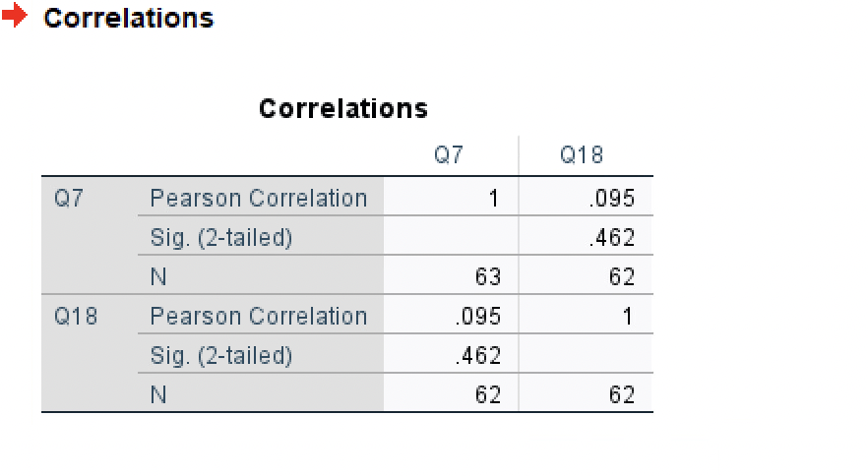The width and height of the screenshot is (868, 476).
Task: Click Pearson Correlation label in Q18 row
Action: (259, 317)
